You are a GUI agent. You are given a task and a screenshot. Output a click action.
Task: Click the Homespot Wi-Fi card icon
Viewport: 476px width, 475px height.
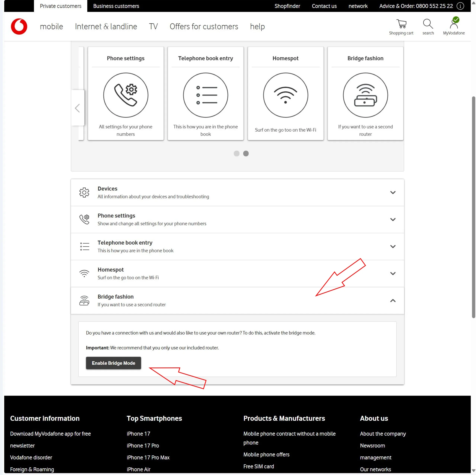click(x=285, y=95)
